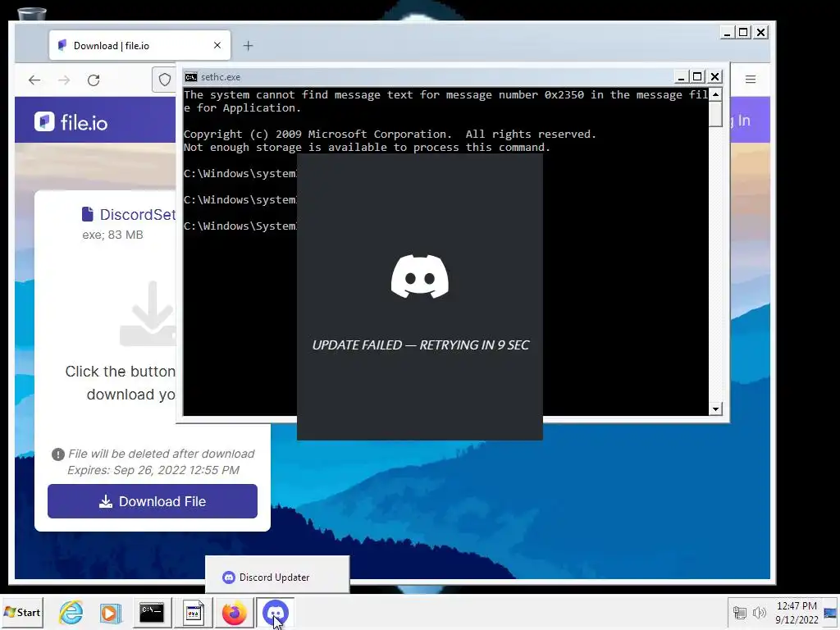
Task: Go forward in the Firefox browser
Action: 64,80
